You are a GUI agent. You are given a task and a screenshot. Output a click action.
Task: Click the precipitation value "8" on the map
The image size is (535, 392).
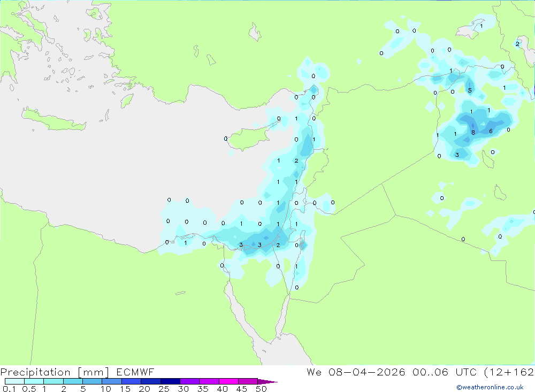473,133
